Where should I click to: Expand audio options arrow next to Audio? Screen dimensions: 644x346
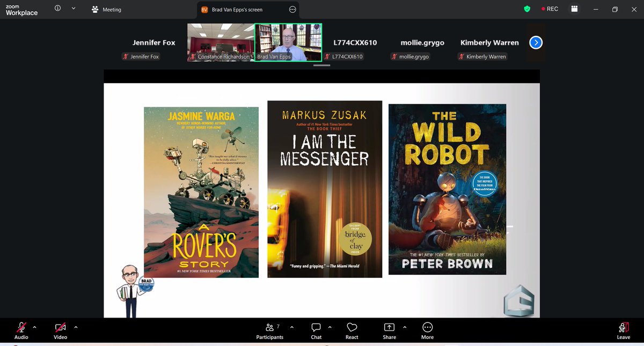[35, 327]
